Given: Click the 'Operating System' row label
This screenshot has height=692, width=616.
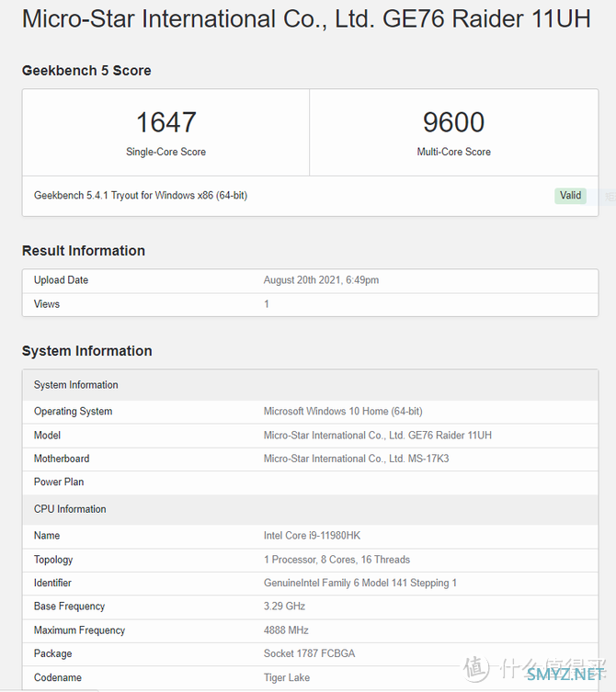Looking at the screenshot, I should tap(73, 412).
